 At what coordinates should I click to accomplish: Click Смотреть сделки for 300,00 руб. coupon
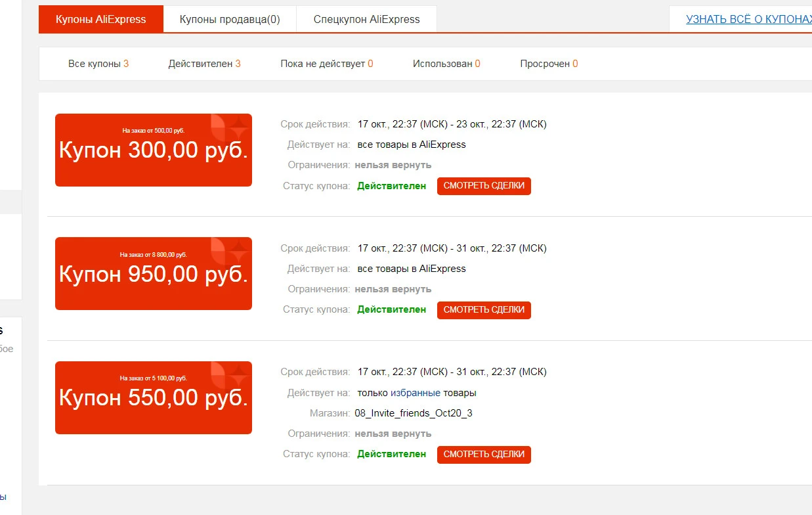click(x=484, y=186)
